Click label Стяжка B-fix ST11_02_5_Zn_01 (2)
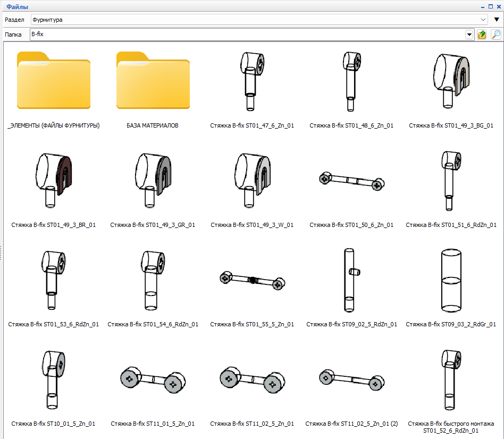Viewport: 504px width, 439px height. point(351,424)
